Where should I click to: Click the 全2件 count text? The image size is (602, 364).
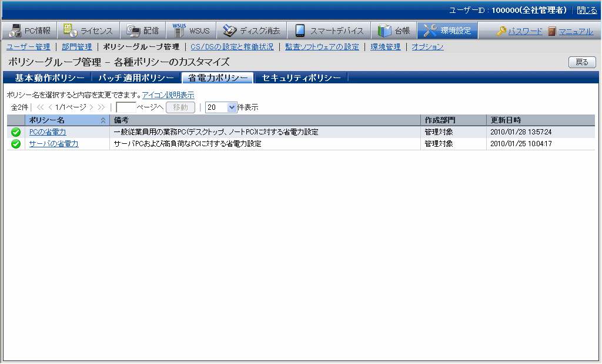coord(19,107)
